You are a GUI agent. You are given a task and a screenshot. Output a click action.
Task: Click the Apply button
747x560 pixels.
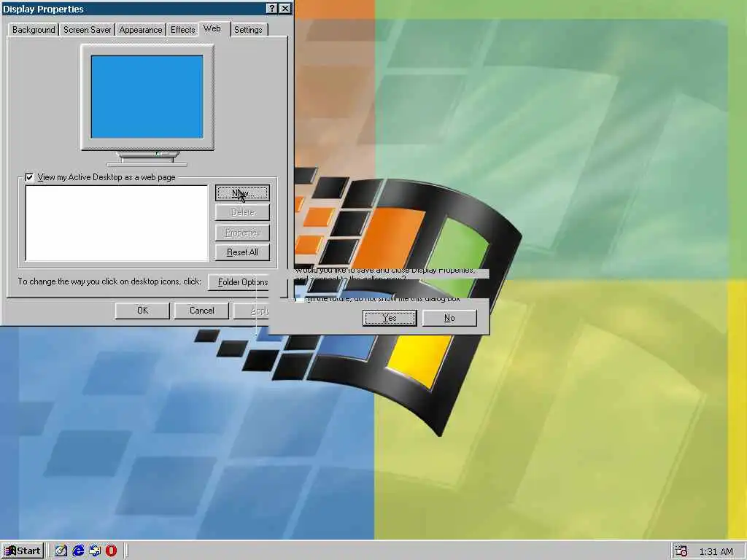coord(251,311)
